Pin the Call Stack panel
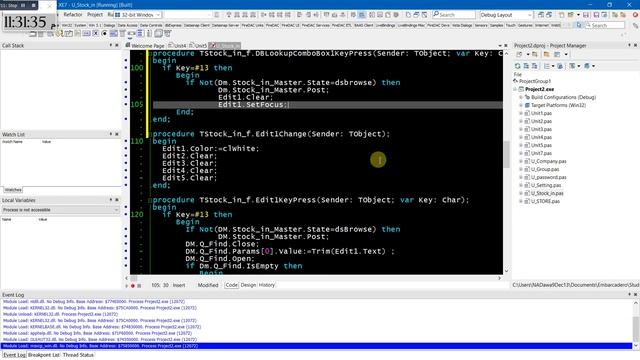Screen dimensions: 640x360 pos(111,45)
